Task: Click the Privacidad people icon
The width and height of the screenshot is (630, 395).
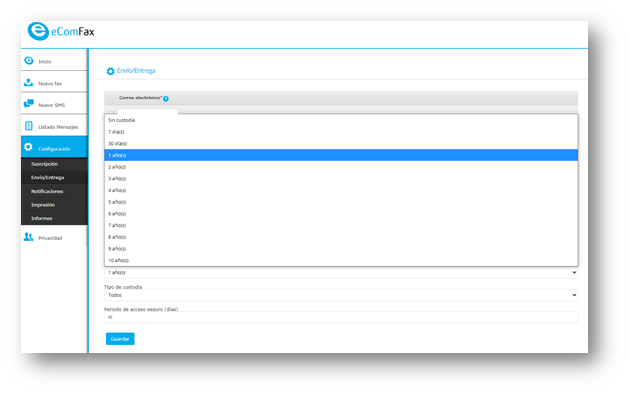Action: pyautogui.click(x=29, y=237)
